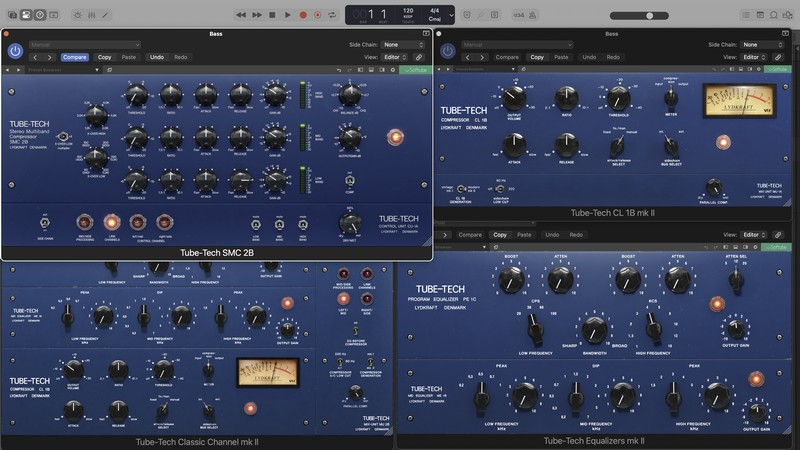Viewport: 800px width, 450px height.
Task: Click the SMC 2B plugin power button
Action: tap(15, 50)
